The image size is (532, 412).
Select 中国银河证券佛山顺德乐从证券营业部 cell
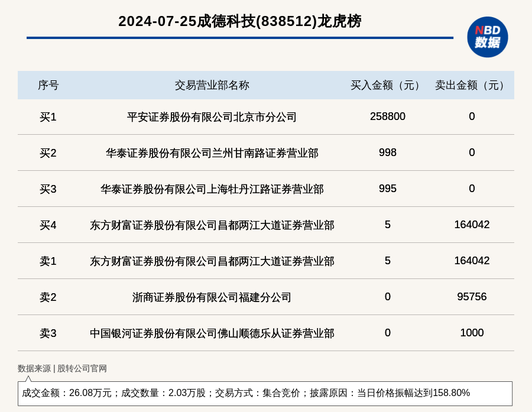(x=212, y=333)
